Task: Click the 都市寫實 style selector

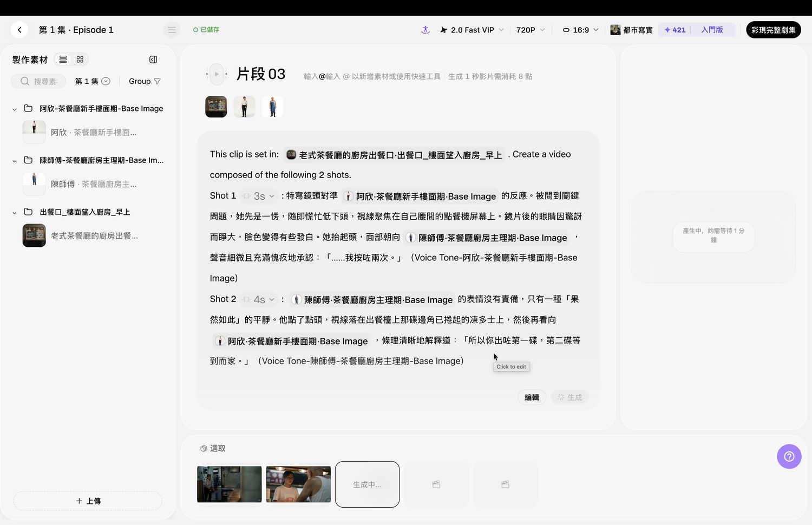Action: 631,30
